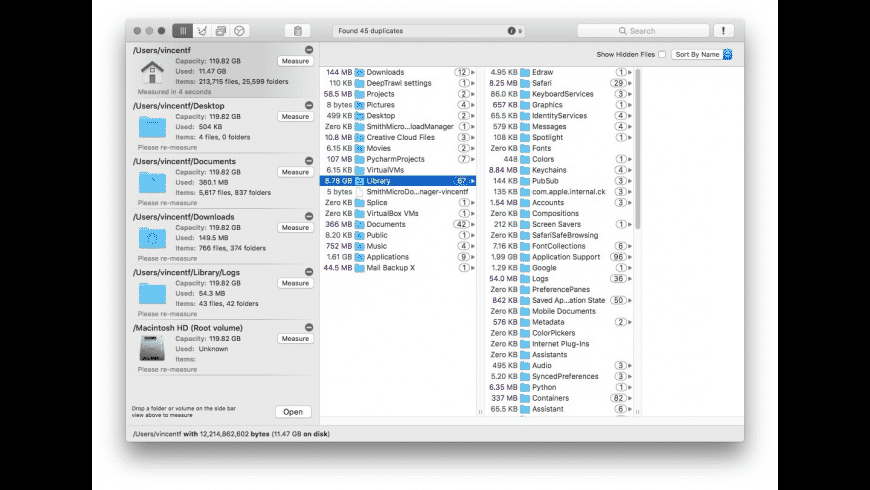The width and height of the screenshot is (870, 490).
Task: Select the Documents folder icon in the sidebar
Action: pos(152,183)
